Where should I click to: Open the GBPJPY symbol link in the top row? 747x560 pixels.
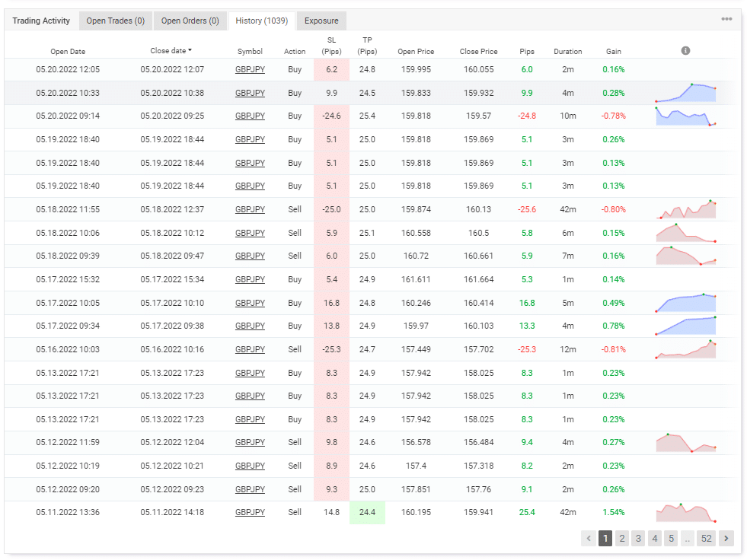click(250, 69)
